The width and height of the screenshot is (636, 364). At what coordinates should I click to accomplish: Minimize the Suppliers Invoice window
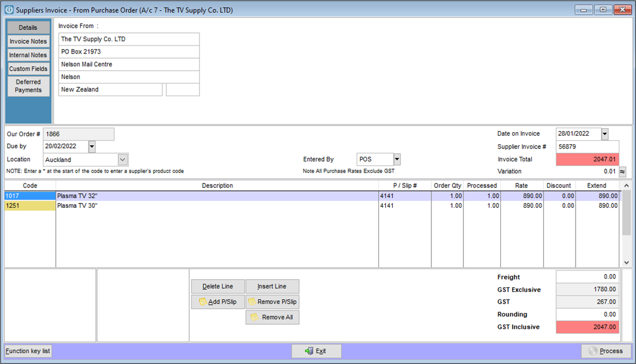click(584, 10)
